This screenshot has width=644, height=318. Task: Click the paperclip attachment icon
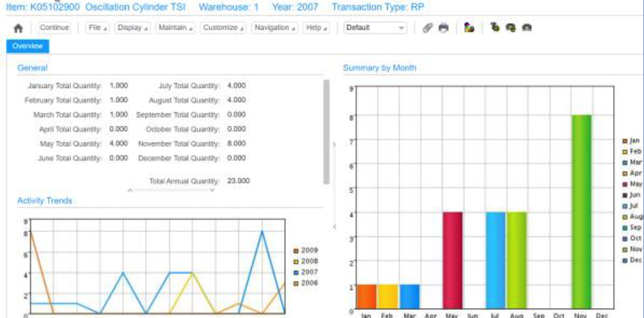(x=428, y=27)
